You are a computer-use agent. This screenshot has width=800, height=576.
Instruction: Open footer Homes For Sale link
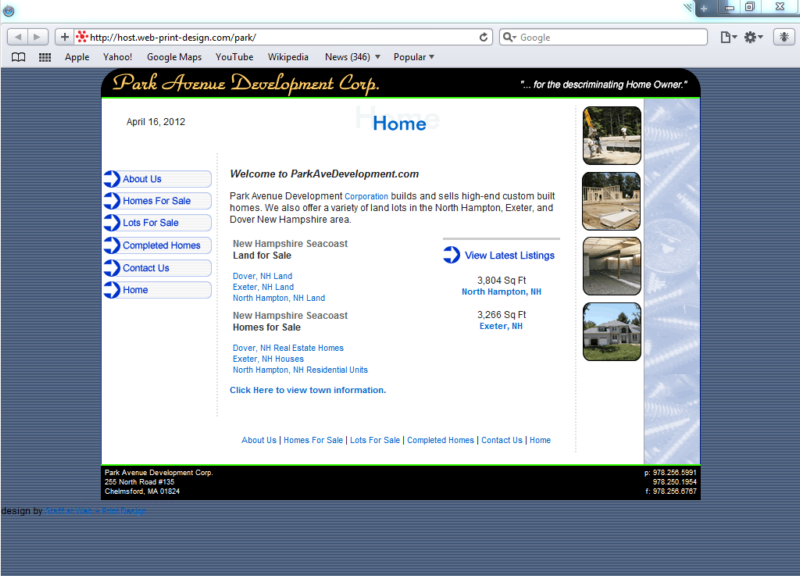click(x=313, y=440)
